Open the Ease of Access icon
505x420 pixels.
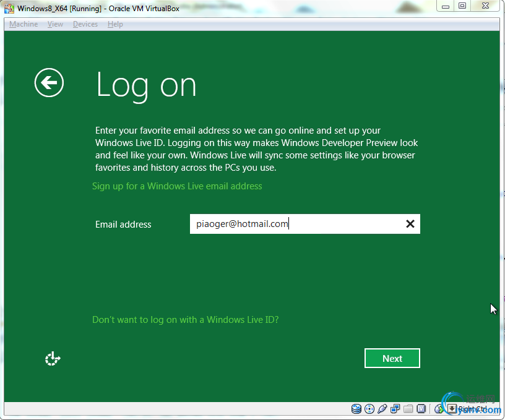pyautogui.click(x=53, y=359)
